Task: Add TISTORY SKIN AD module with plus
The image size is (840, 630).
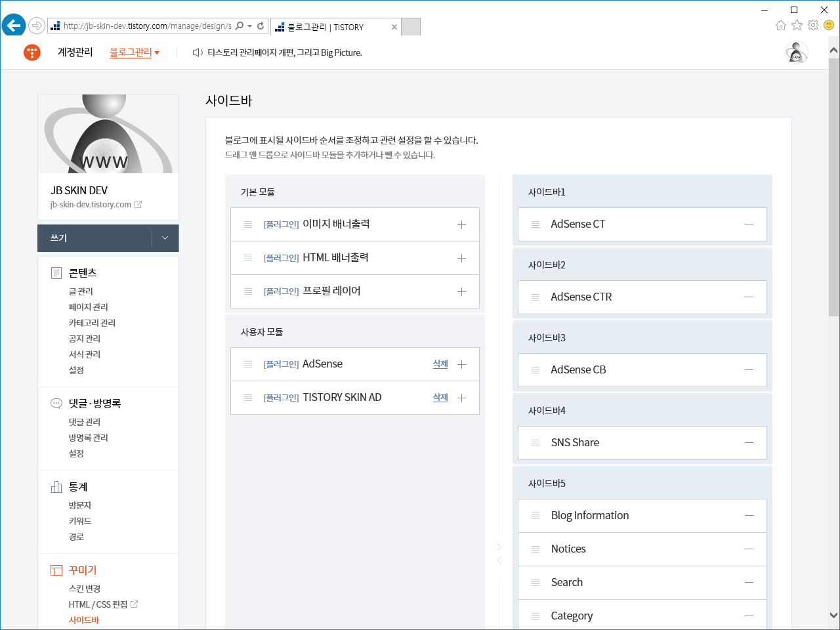Action: pyautogui.click(x=461, y=398)
